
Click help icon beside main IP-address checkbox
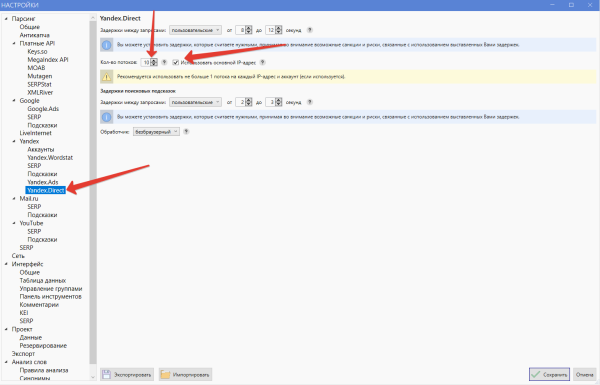pyautogui.click(x=262, y=62)
